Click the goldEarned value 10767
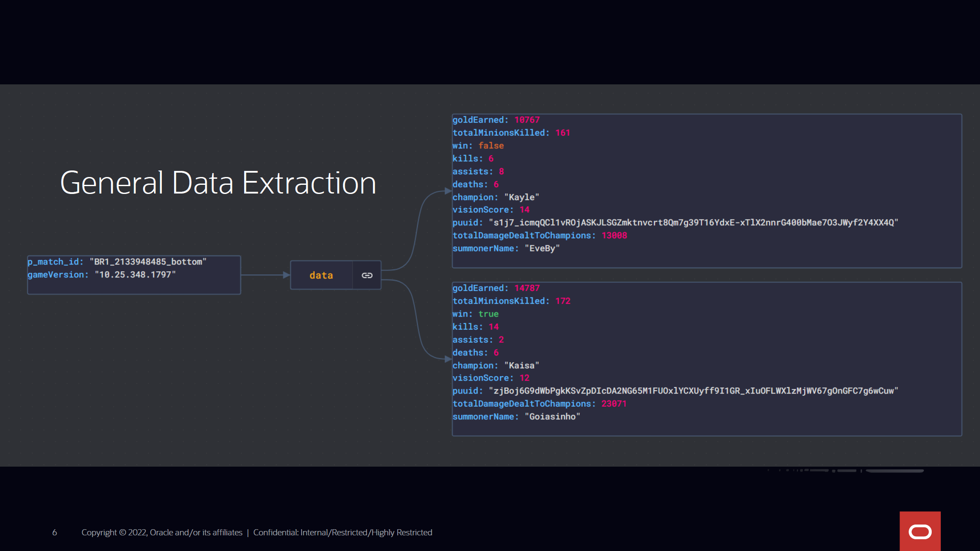 pyautogui.click(x=527, y=120)
